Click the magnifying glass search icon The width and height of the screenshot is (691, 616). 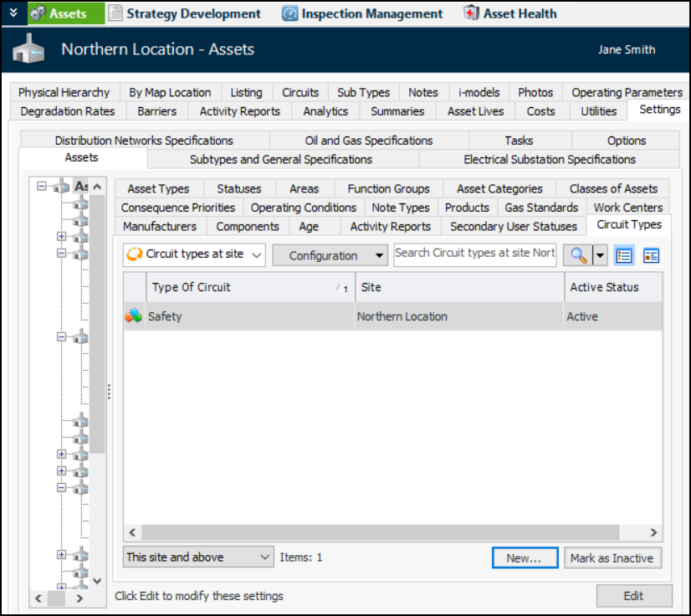[578, 255]
